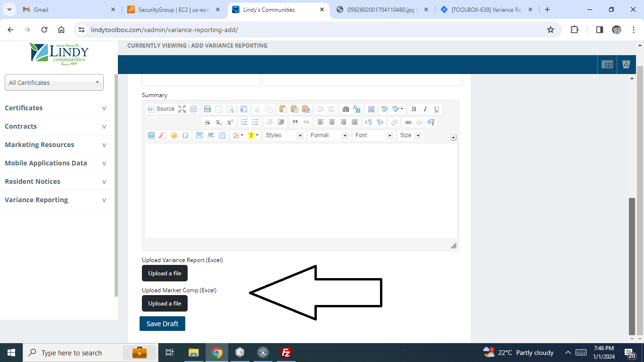This screenshot has width=644, height=362.
Task: Click the Find binoculars icon
Action: coord(346,109)
